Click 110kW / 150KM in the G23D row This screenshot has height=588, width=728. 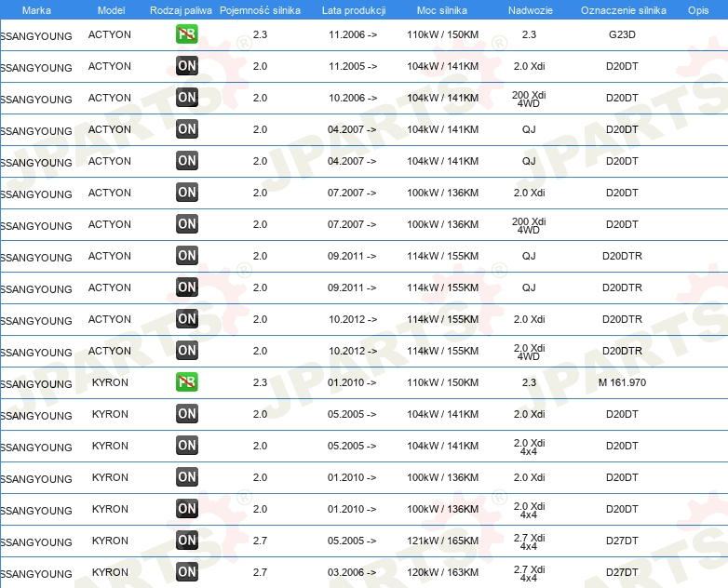tap(442, 34)
